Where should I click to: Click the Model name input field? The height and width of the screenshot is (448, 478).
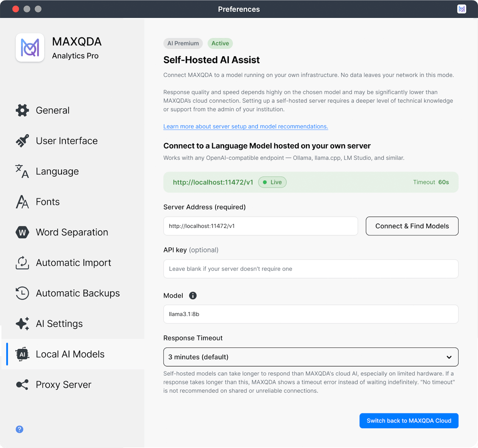tap(311, 314)
